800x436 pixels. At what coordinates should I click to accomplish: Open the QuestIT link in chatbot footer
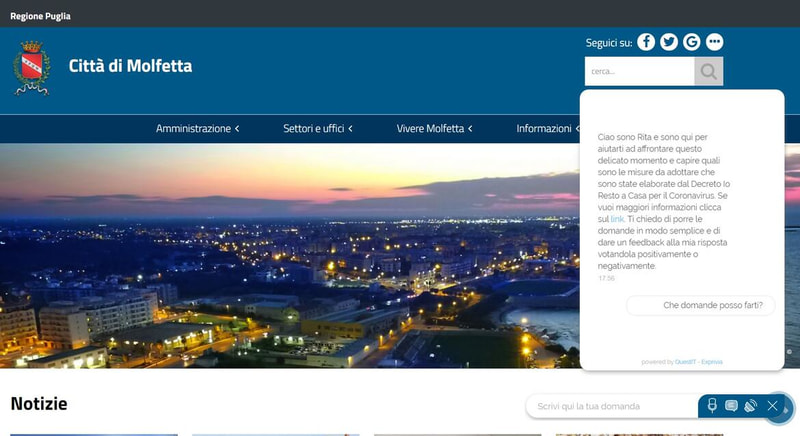(685, 362)
